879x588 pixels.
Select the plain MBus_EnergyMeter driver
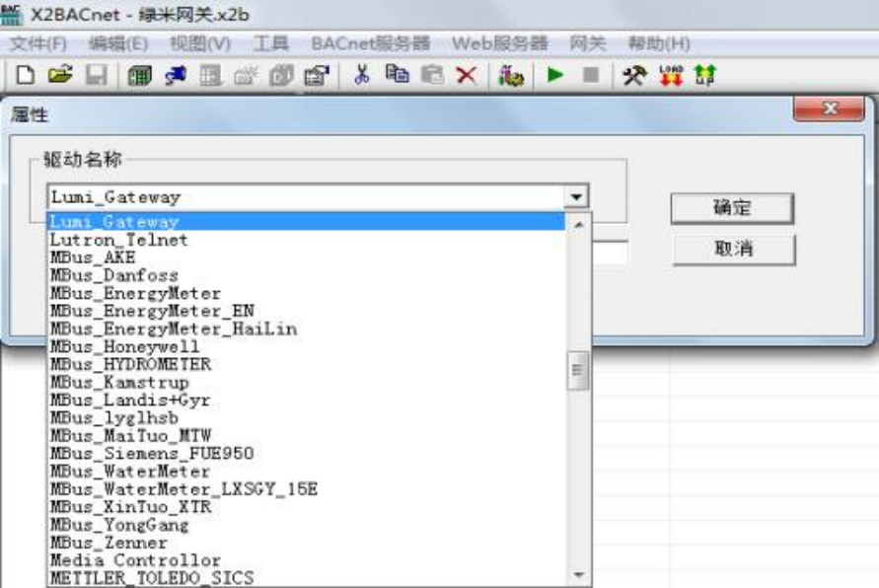click(307, 293)
